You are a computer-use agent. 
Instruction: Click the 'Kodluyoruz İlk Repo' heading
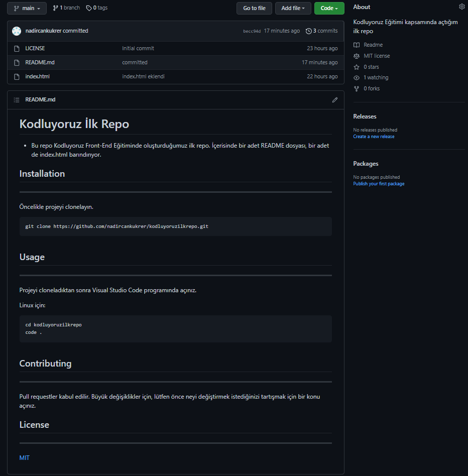click(x=74, y=124)
